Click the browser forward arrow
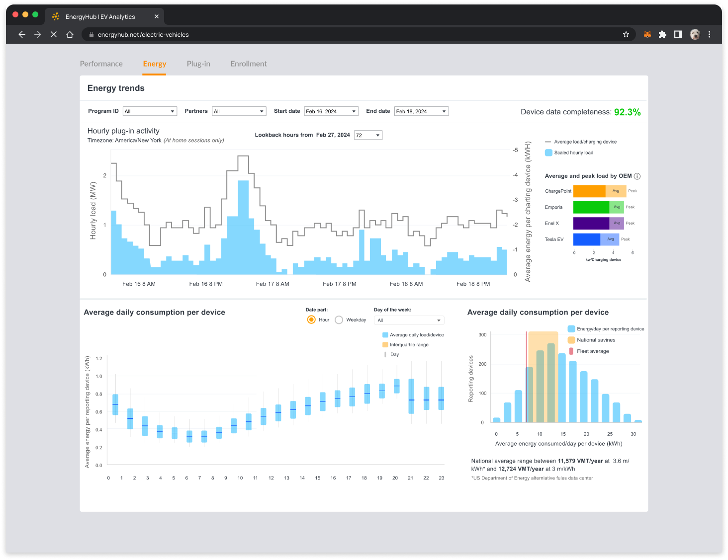This screenshot has height=560, width=728. 38,34
